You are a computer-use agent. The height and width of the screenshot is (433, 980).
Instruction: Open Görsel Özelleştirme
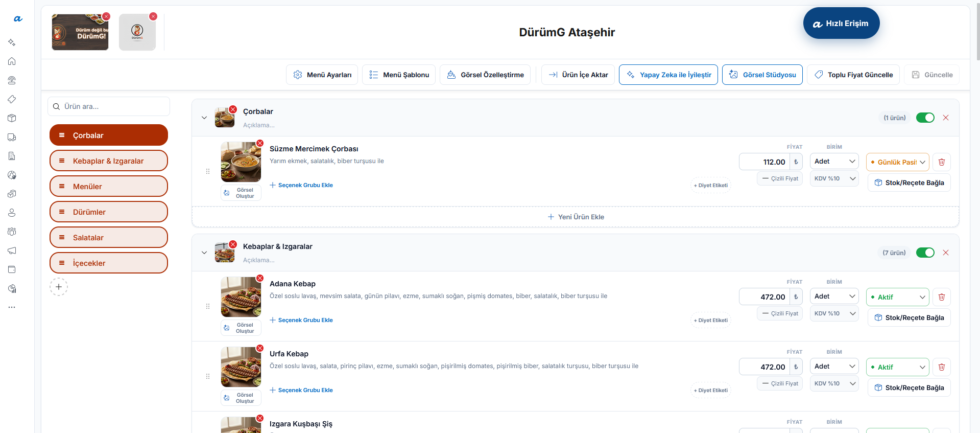[485, 75]
